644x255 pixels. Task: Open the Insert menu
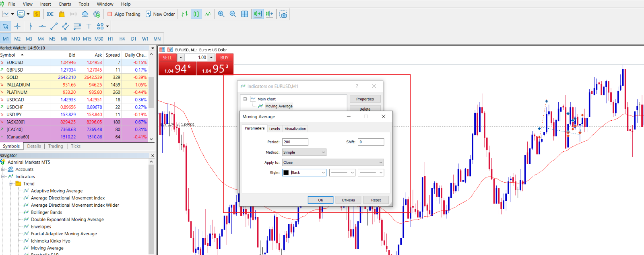45,4
